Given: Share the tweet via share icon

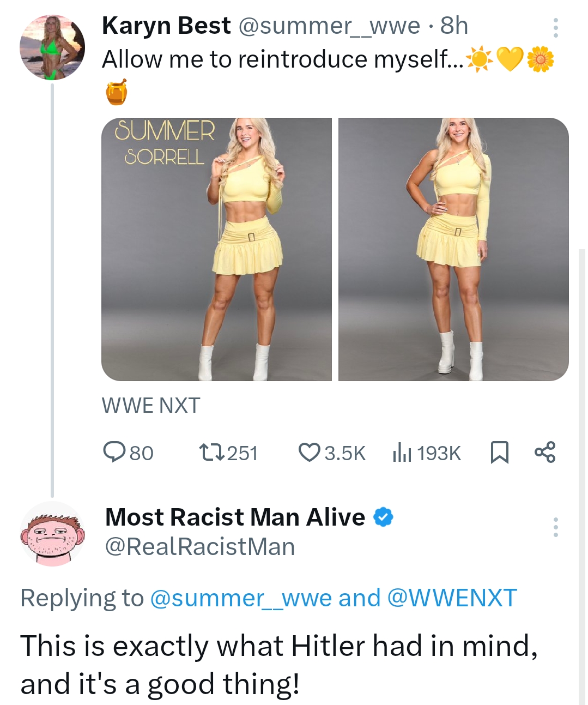Looking at the screenshot, I should tap(545, 453).
